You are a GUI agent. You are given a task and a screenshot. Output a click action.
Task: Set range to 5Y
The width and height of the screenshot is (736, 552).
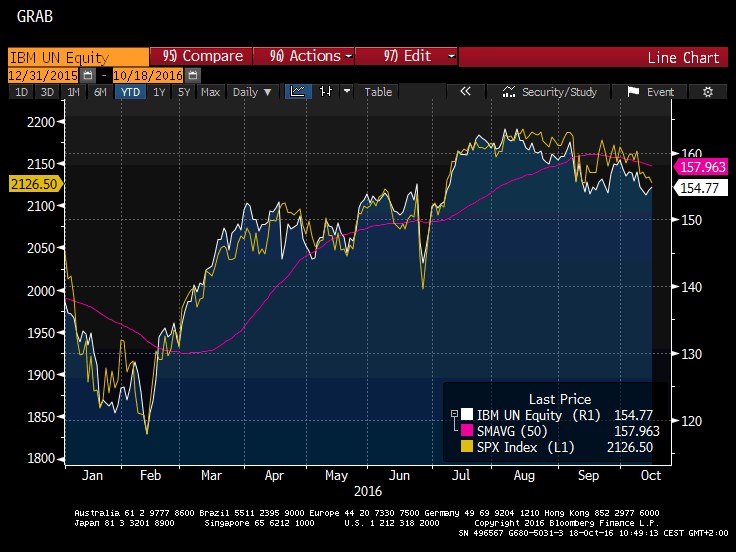(183, 92)
